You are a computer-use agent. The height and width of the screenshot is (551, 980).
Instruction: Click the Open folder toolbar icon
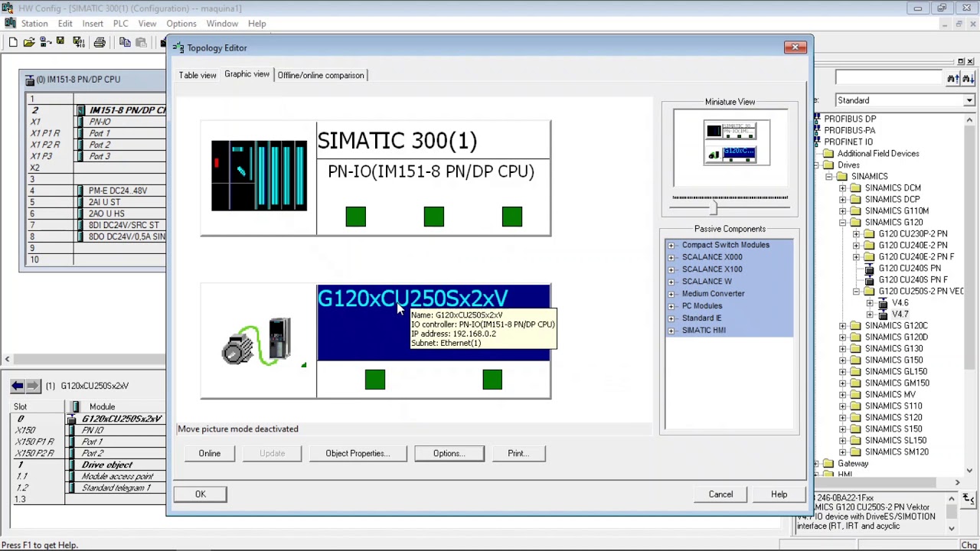click(x=29, y=42)
